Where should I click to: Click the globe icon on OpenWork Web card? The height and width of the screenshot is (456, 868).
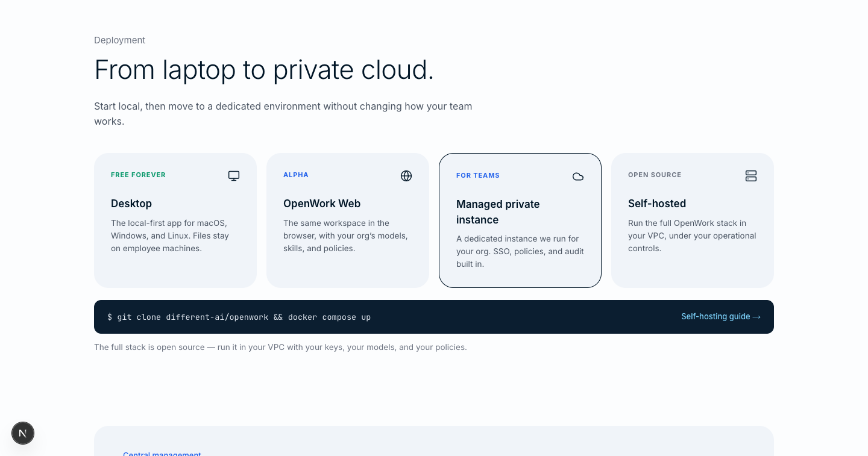[x=406, y=176]
